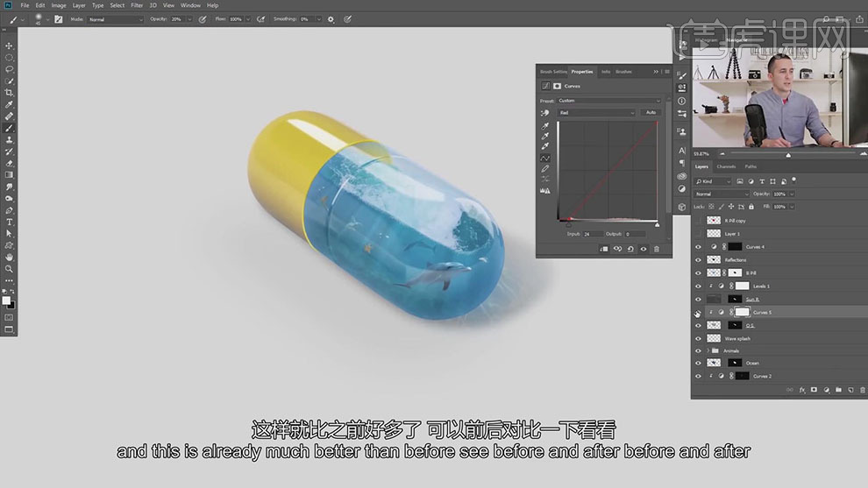Click the Smoothing percentage field

pos(308,19)
